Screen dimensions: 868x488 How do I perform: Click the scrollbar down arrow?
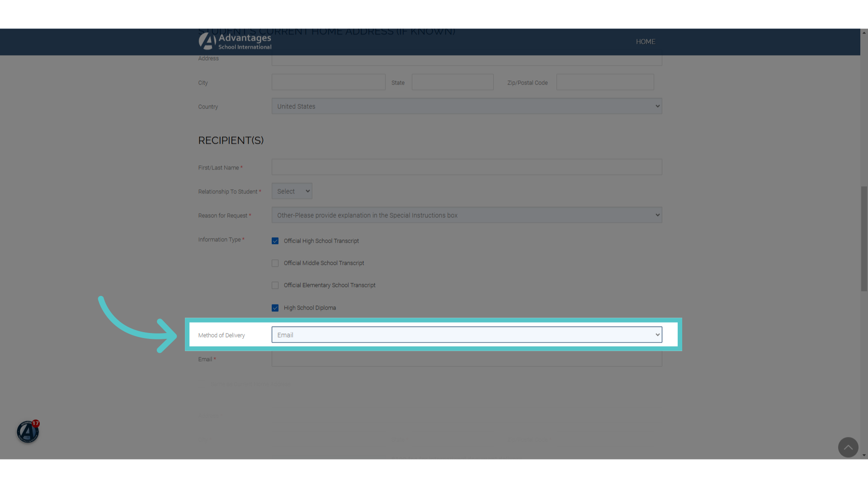pos(864,455)
